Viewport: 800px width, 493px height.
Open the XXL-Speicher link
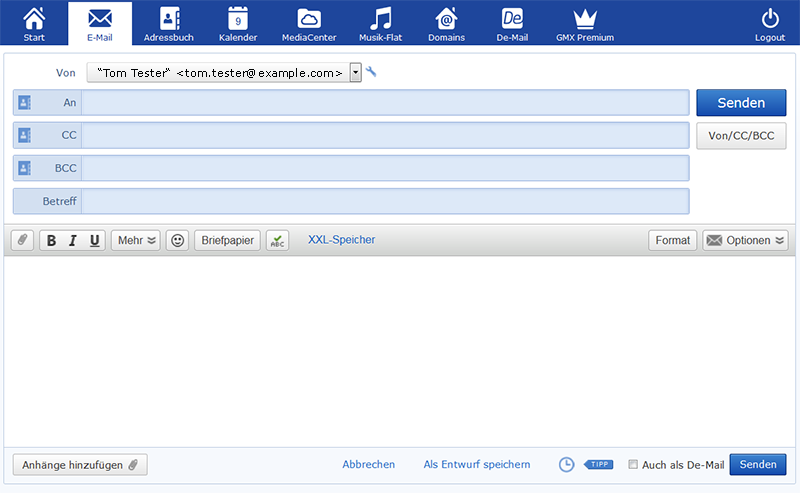pyautogui.click(x=341, y=240)
